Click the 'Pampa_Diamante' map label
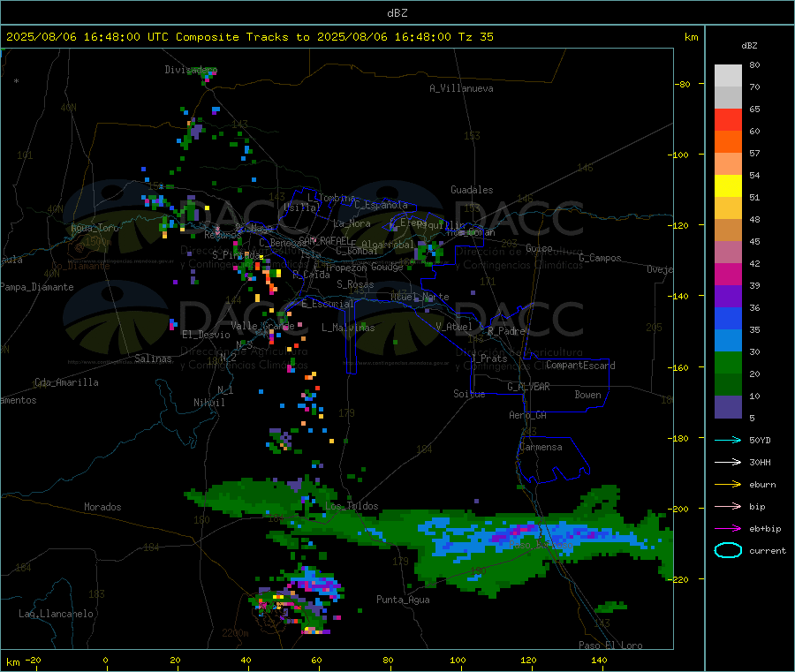This screenshot has width=795, height=672. click(36, 287)
